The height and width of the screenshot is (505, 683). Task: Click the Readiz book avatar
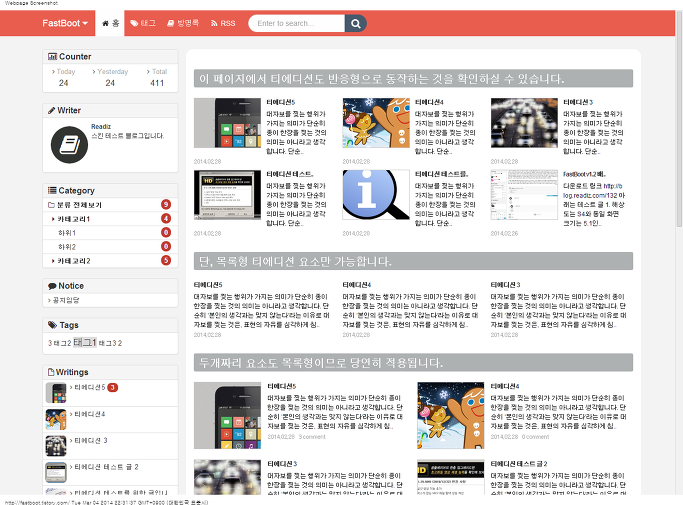point(69,145)
